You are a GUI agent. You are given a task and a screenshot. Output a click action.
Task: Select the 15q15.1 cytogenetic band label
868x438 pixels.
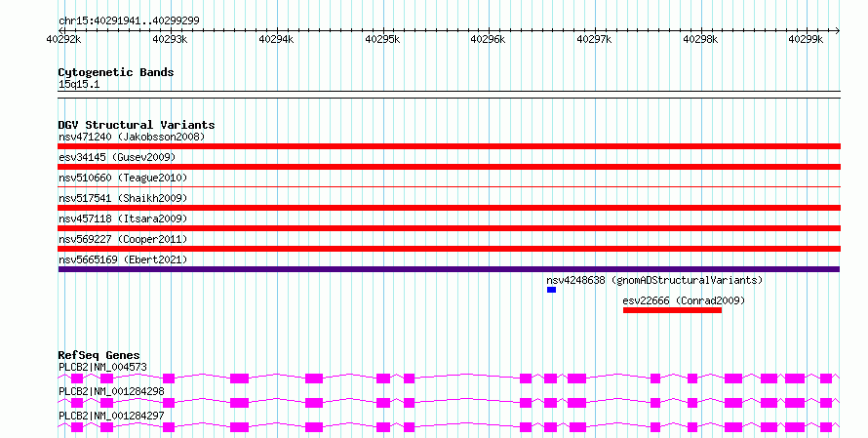(x=79, y=85)
